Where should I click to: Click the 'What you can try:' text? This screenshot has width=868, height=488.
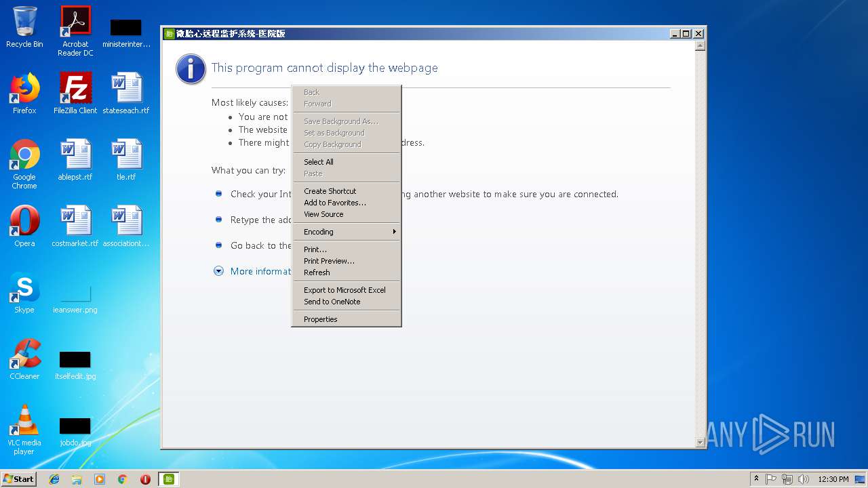pyautogui.click(x=248, y=171)
